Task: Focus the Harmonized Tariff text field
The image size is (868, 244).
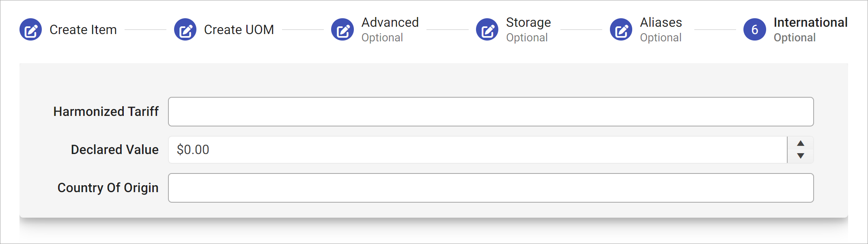Action: click(490, 111)
